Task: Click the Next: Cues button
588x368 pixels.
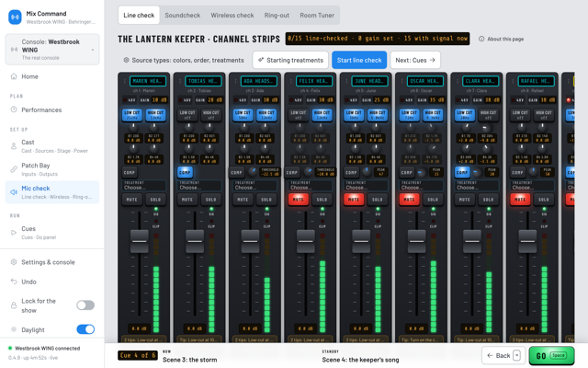Action: tap(415, 60)
